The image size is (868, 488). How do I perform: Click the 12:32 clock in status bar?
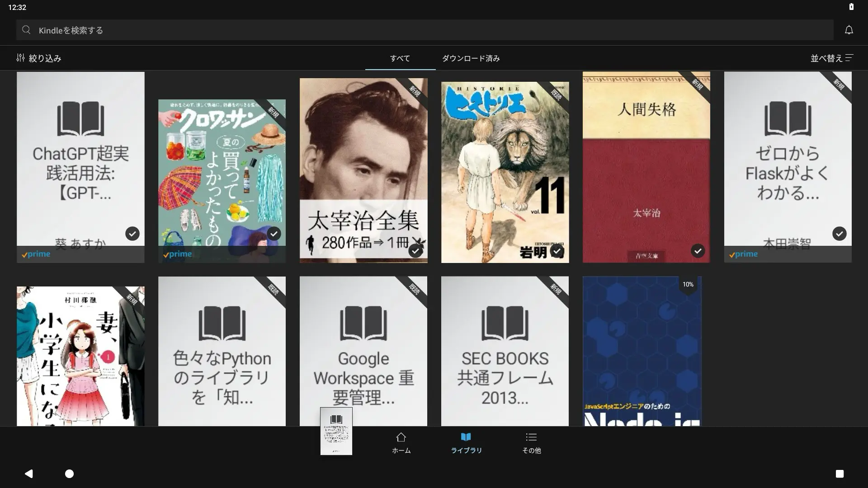point(17,7)
